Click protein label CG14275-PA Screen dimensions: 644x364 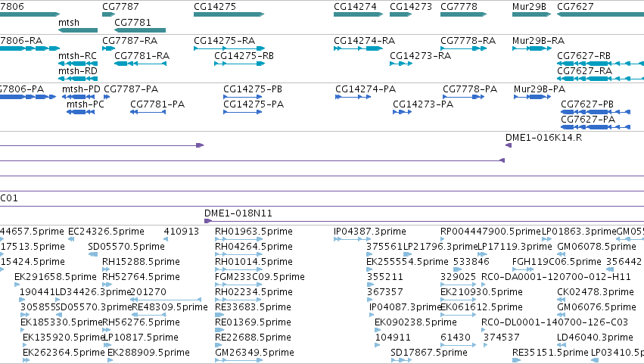pos(254,104)
